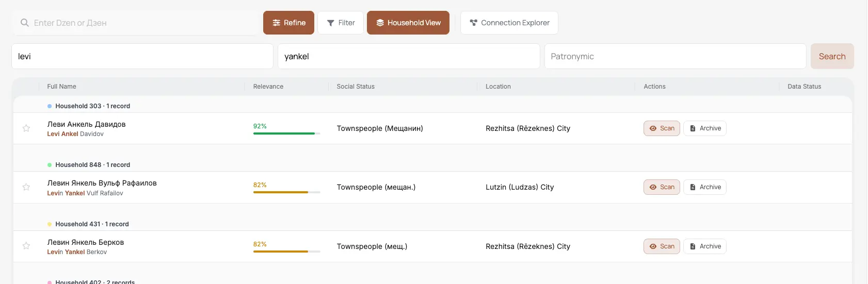Focus the Enter Dzen search field
The height and width of the screenshot is (284, 868).
click(135, 23)
